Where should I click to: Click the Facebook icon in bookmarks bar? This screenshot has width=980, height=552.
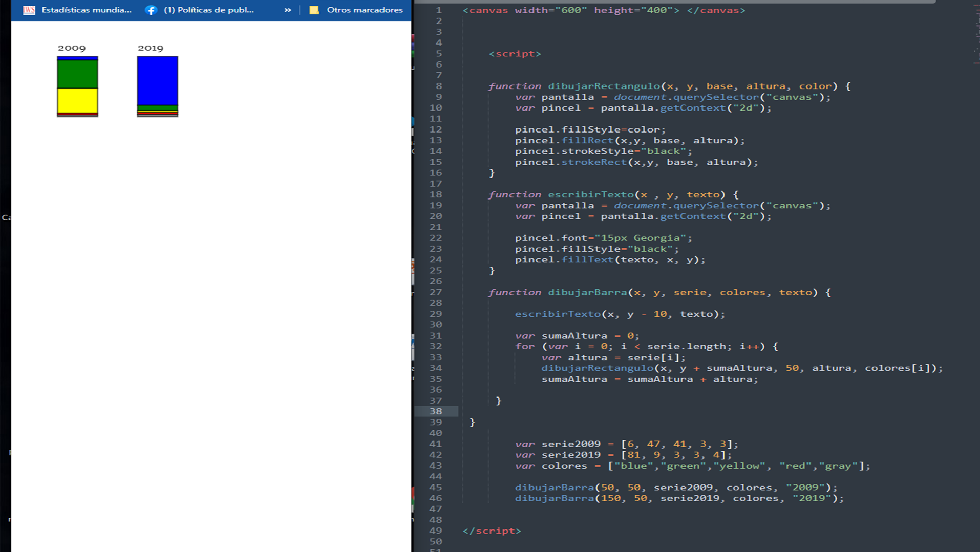tap(151, 10)
